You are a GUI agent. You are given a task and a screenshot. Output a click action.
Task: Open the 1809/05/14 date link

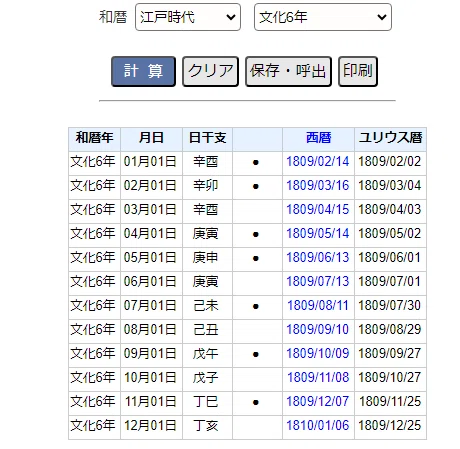pos(318,234)
